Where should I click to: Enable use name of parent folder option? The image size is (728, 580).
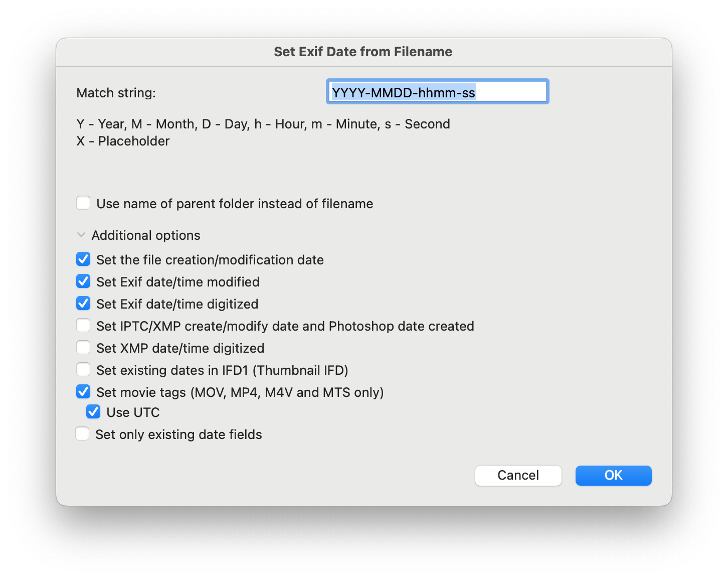pos(83,203)
